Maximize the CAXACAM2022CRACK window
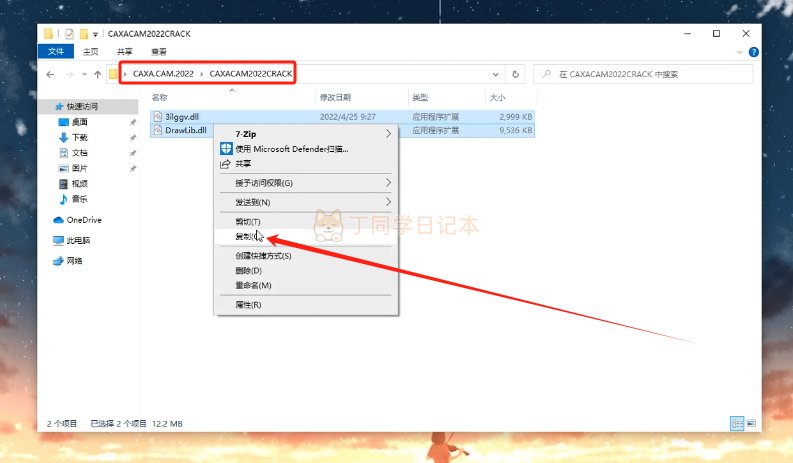 (x=716, y=33)
